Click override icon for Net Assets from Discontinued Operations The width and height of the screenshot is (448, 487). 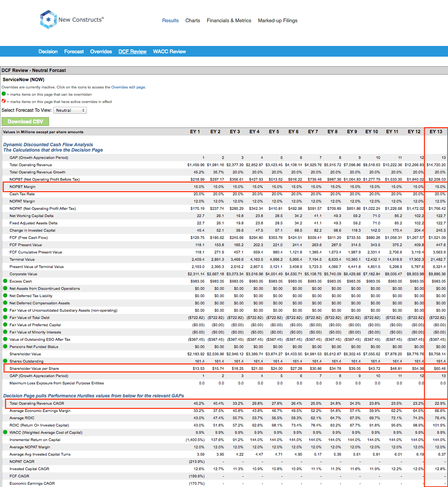coord(5,288)
